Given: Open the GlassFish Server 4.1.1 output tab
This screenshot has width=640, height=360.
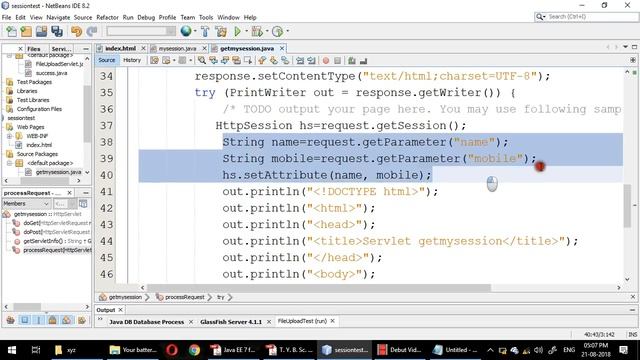Looking at the screenshot, I should point(231,322).
